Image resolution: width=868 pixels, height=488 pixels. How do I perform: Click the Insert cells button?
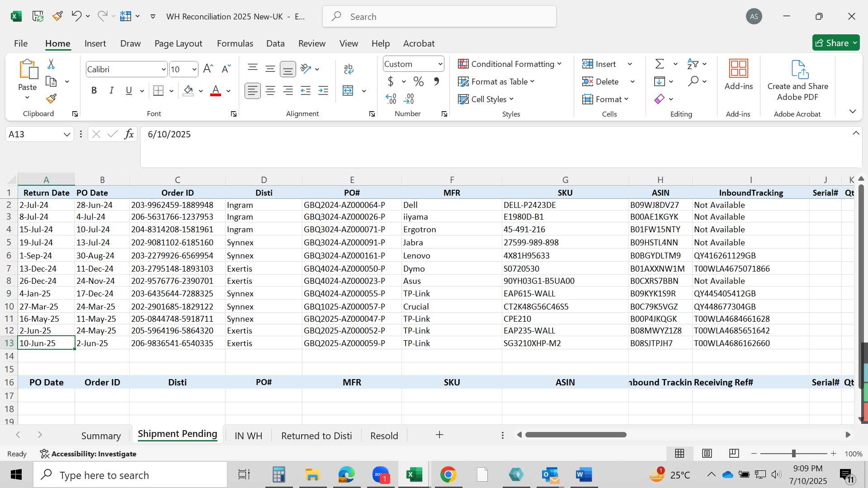click(599, 64)
